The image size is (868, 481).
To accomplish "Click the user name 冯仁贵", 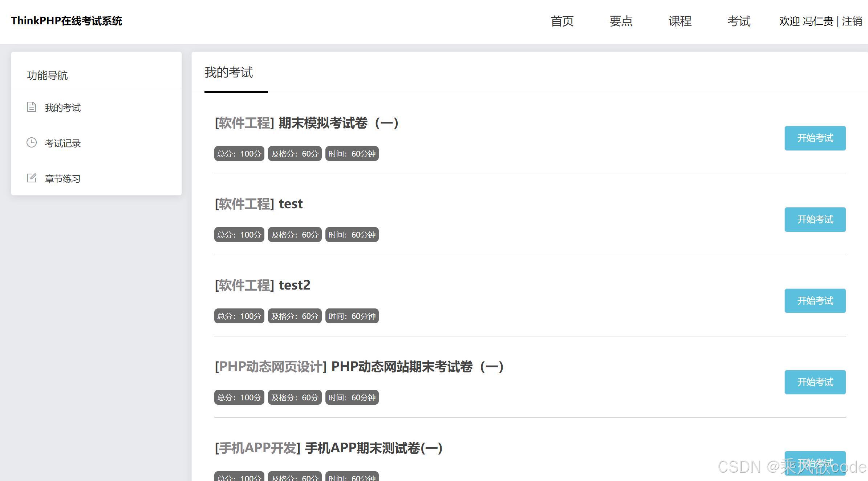I will coord(818,21).
